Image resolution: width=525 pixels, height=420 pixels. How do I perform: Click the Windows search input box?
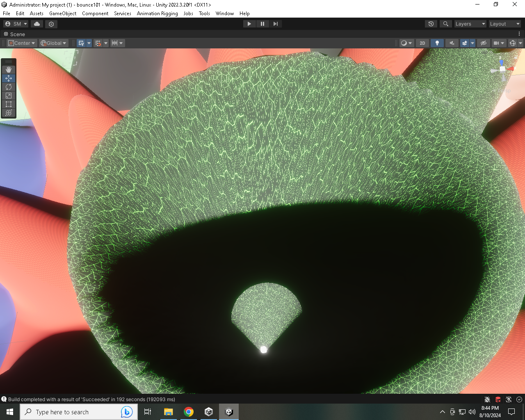click(78, 412)
